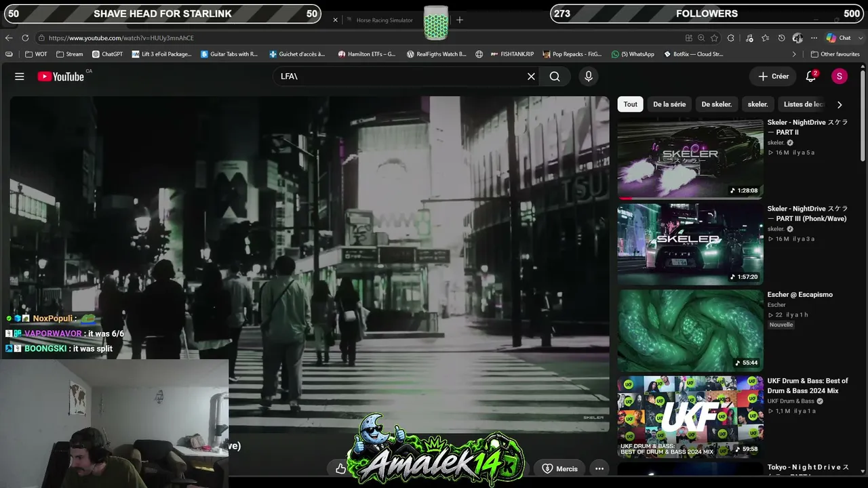Add this page to favourites star
This screenshot has width=868, height=488.
[x=714, y=38]
